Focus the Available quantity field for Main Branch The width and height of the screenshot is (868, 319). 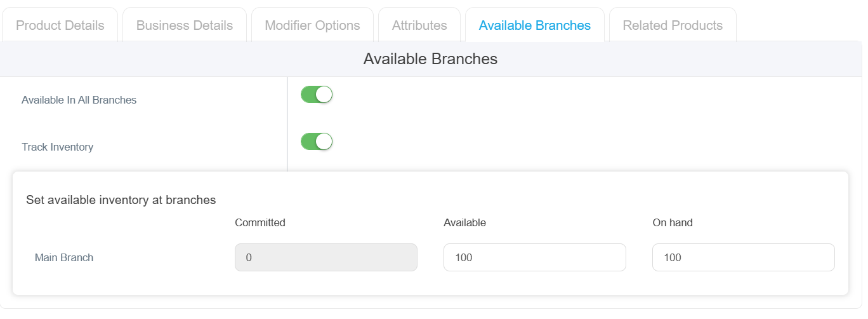[x=535, y=257]
